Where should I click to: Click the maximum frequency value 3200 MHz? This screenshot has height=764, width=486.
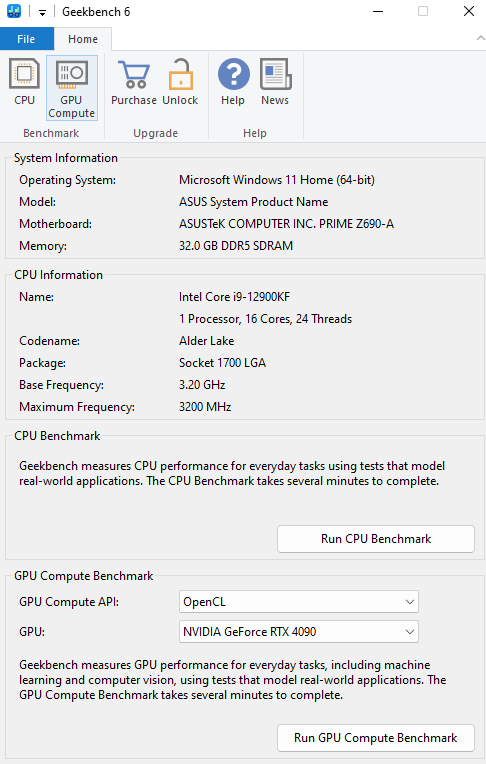click(205, 406)
